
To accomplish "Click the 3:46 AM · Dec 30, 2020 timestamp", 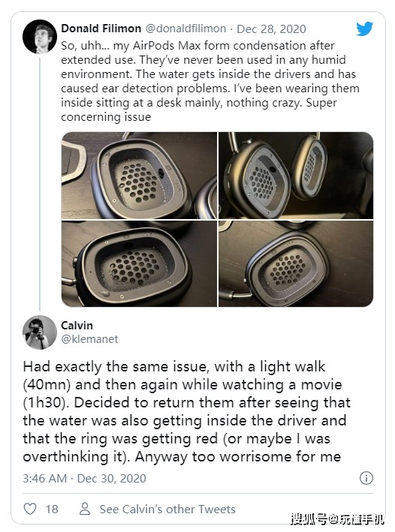I will click(84, 479).
